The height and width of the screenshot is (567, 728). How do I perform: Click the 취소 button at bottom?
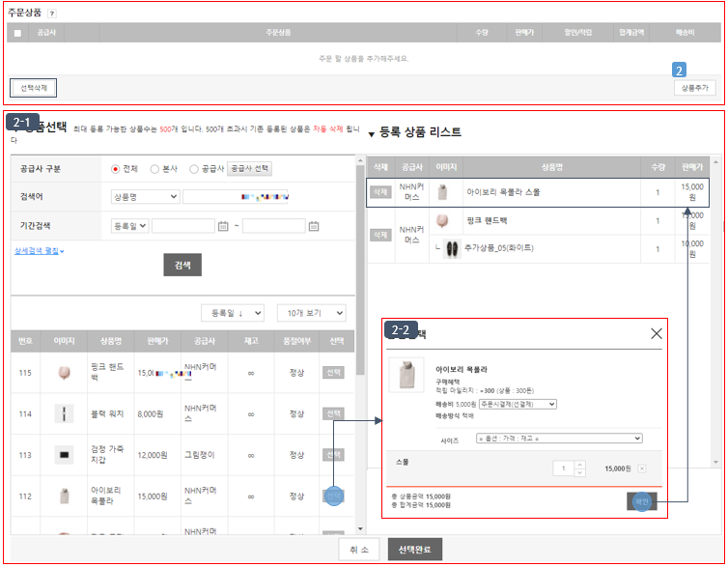tap(359, 550)
